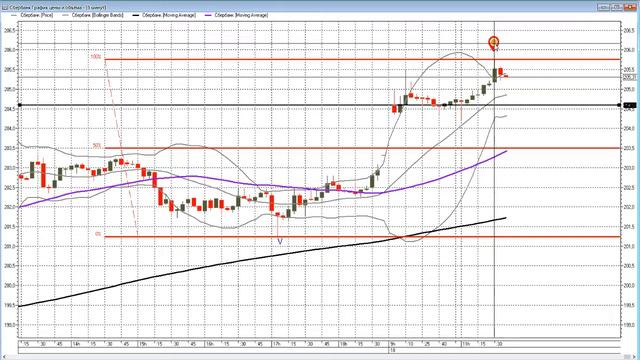Click the gray current price tag on right axis

coord(630,77)
